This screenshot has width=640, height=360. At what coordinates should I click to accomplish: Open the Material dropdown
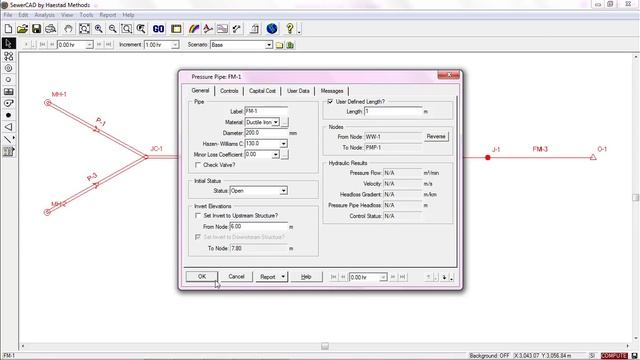[276, 122]
